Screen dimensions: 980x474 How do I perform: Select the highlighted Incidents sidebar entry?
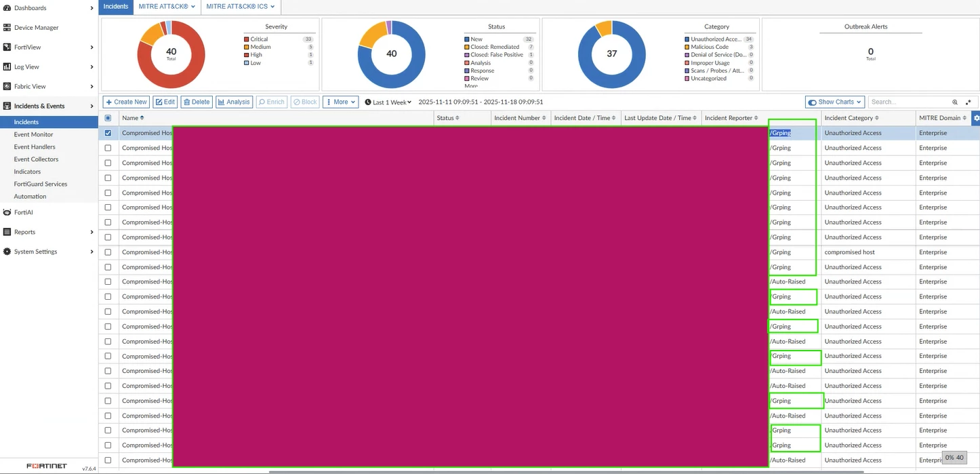(49, 122)
